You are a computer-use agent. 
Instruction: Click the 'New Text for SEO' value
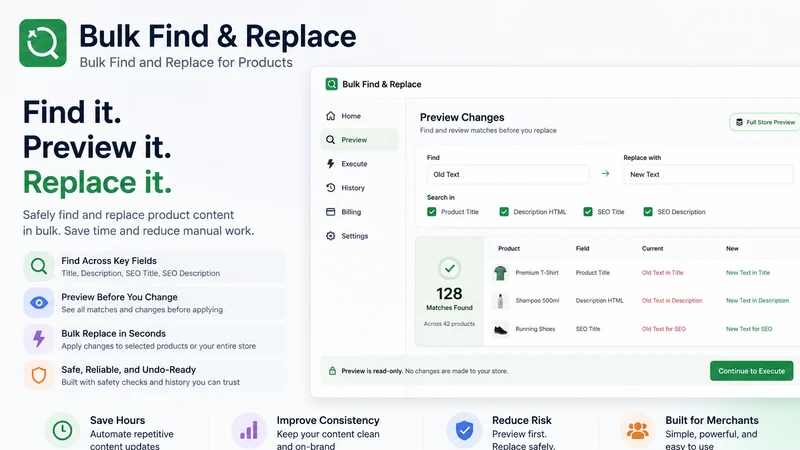(x=749, y=329)
